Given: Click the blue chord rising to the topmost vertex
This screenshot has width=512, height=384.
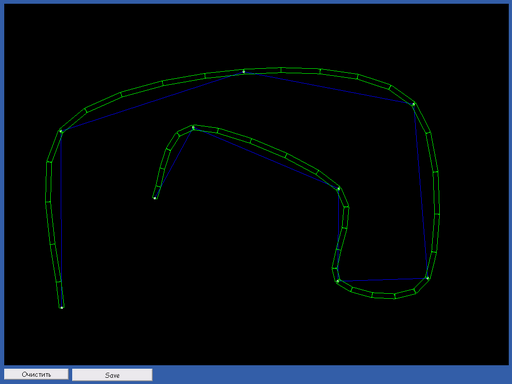Looking at the screenshot, I should pyautogui.click(x=152, y=102).
